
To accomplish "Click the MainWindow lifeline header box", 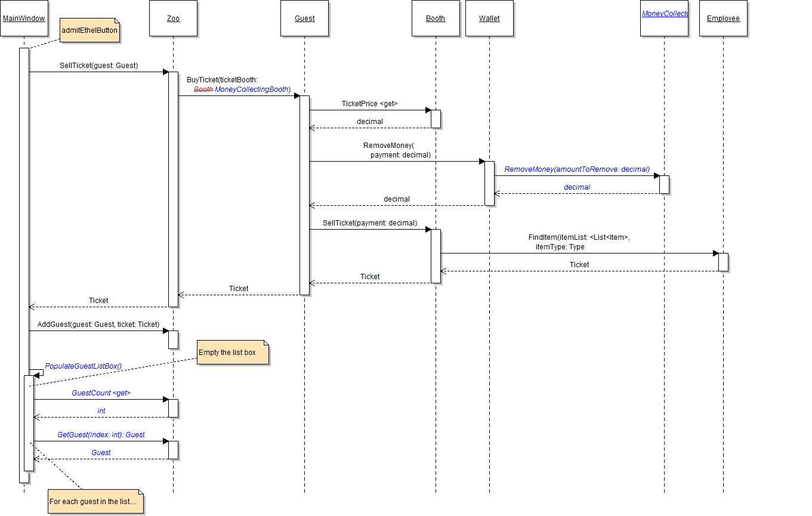I will pyautogui.click(x=24, y=18).
